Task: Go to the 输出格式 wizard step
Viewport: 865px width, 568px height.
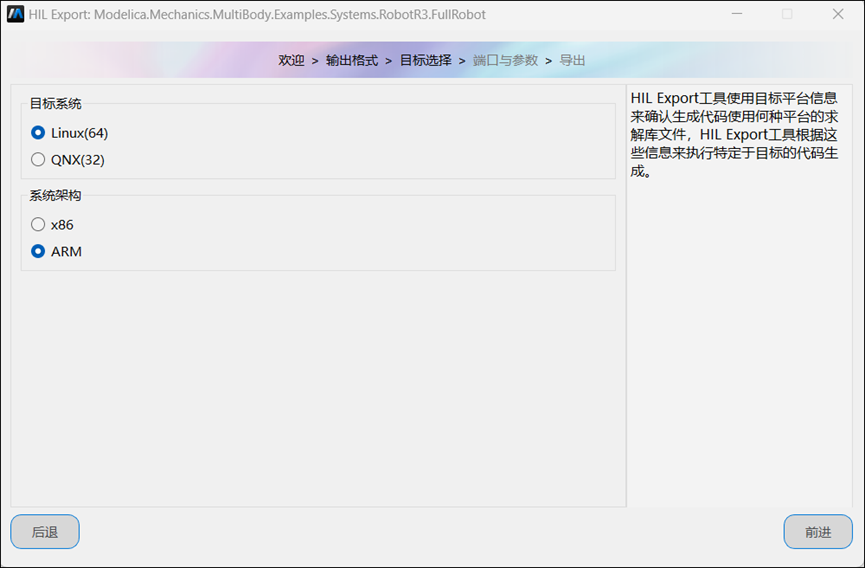Action: pyautogui.click(x=352, y=60)
